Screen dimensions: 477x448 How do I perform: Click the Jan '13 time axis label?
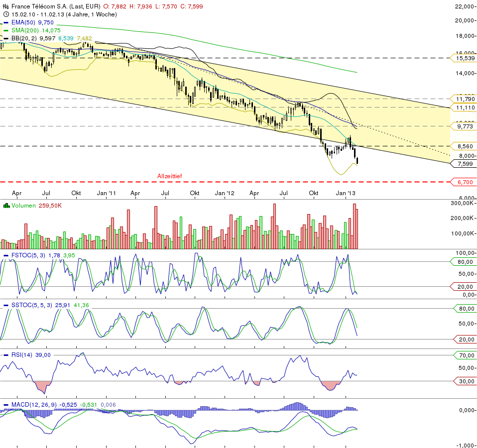[x=346, y=193]
